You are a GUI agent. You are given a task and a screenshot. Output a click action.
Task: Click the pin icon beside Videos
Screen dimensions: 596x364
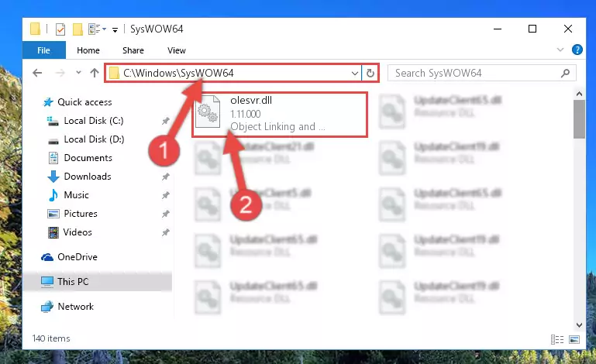(x=165, y=232)
